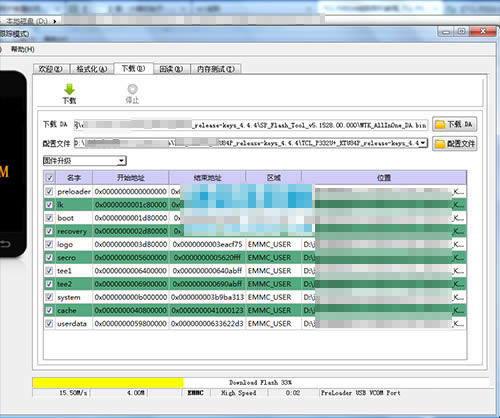Uncheck the secro partition checkbox

(x=49, y=258)
